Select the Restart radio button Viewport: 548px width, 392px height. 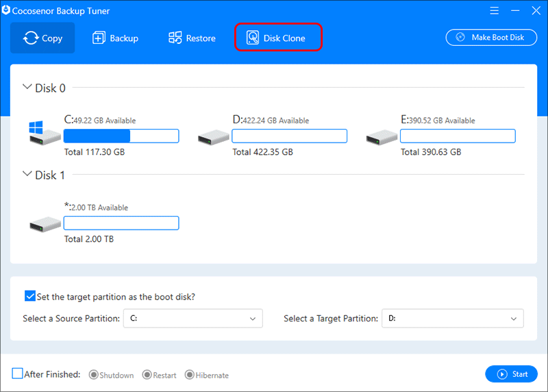coord(147,375)
